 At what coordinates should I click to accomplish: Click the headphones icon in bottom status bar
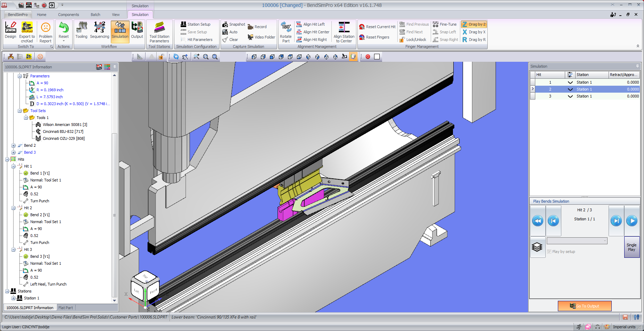pos(597,327)
